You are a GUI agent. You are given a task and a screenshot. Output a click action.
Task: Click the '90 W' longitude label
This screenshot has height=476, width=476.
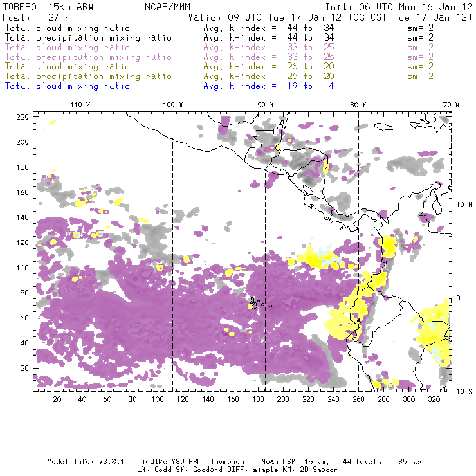click(x=266, y=105)
